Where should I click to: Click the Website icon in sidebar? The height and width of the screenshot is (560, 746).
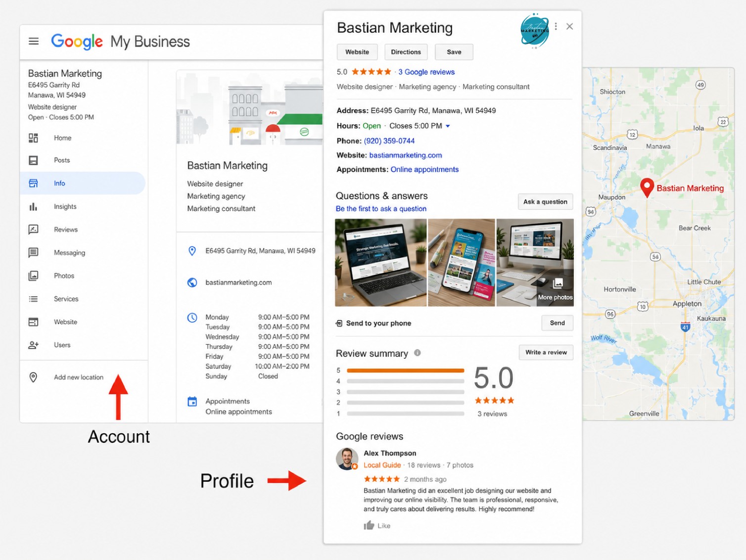[33, 322]
